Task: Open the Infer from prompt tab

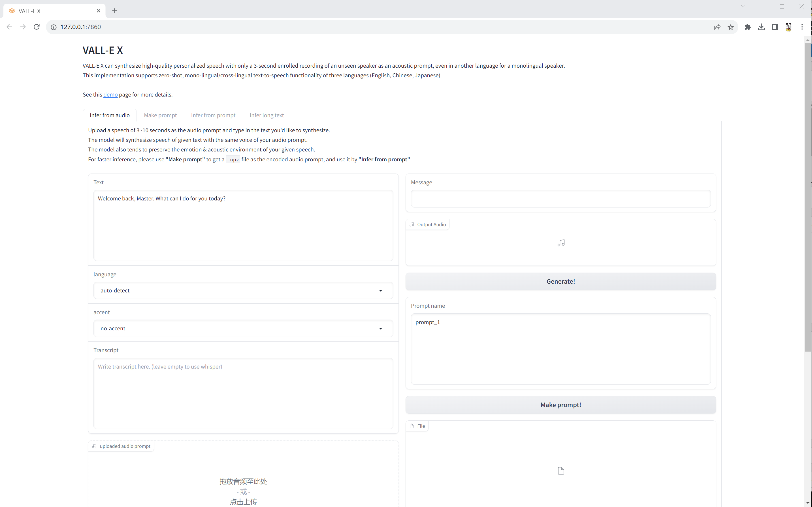Action: click(x=213, y=115)
